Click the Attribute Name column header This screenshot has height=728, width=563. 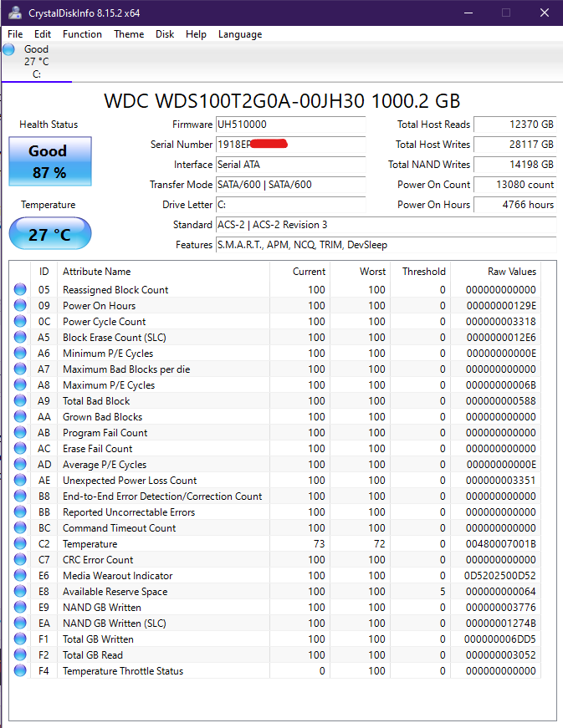163,272
